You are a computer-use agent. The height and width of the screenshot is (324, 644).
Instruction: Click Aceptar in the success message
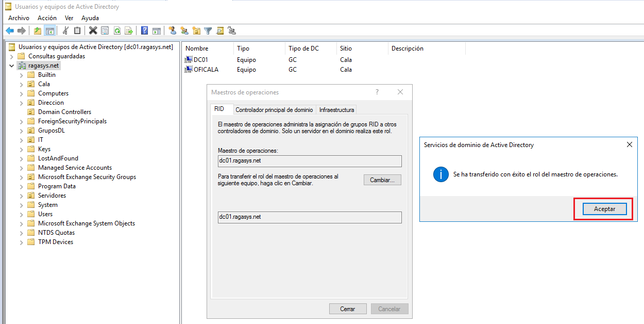click(x=604, y=209)
